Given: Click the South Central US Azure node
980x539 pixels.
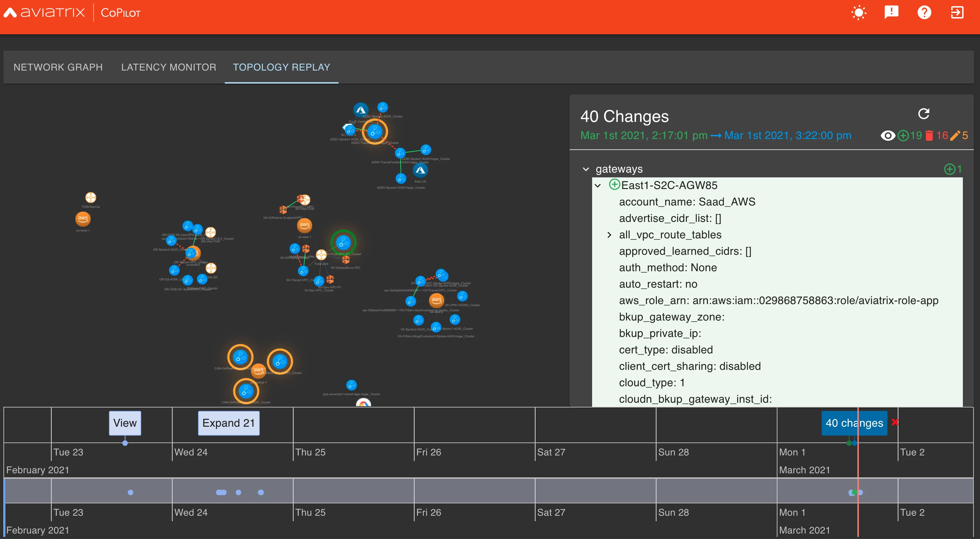Looking at the screenshot, I should pos(360,110).
